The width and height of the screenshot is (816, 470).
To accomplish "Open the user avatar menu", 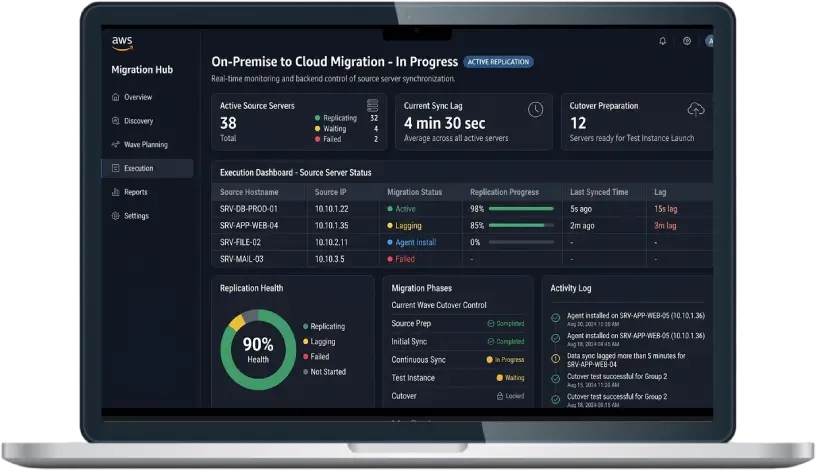I will 709,41.
